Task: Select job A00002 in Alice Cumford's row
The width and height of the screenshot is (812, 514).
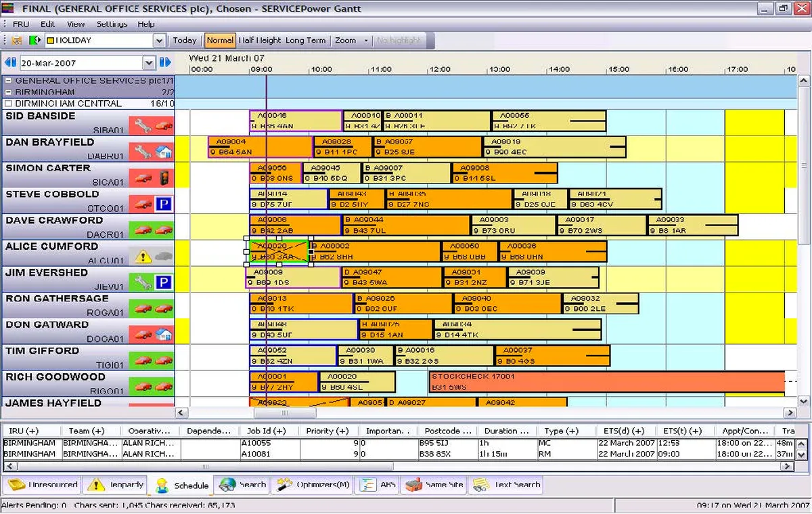Action: 376,251
